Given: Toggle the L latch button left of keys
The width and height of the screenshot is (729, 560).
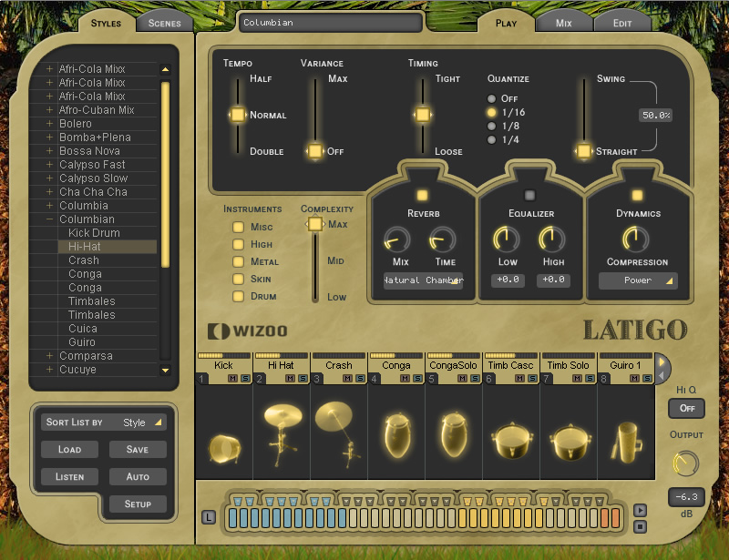Looking at the screenshot, I should (x=209, y=517).
